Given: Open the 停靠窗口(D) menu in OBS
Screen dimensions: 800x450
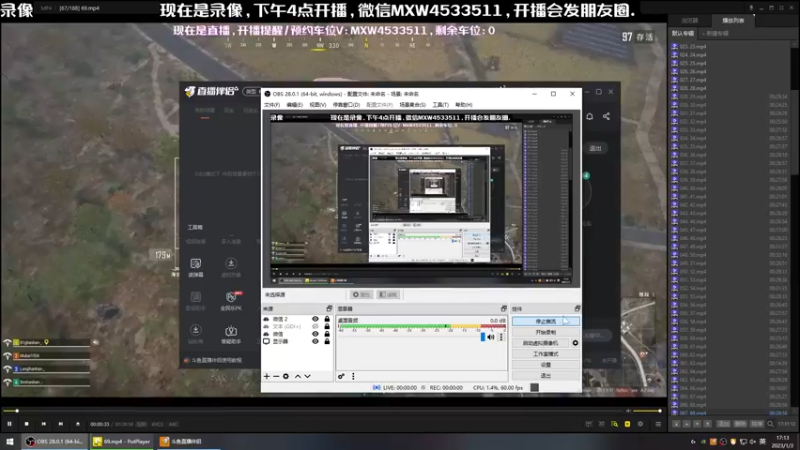Looking at the screenshot, I should click(x=346, y=105).
